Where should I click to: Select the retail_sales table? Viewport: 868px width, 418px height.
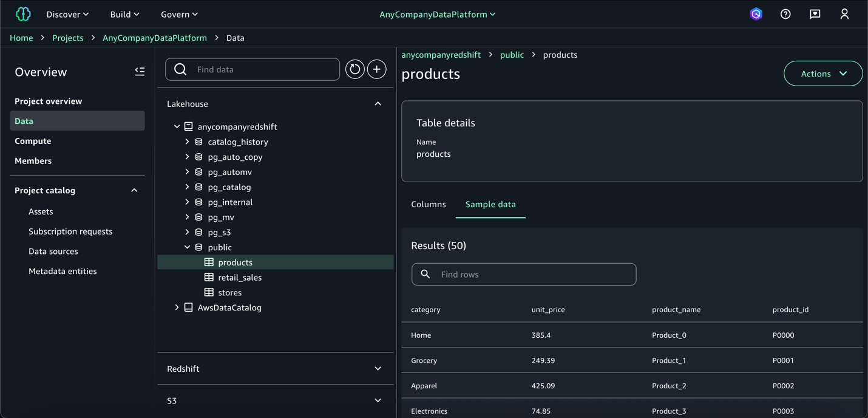[240, 278]
